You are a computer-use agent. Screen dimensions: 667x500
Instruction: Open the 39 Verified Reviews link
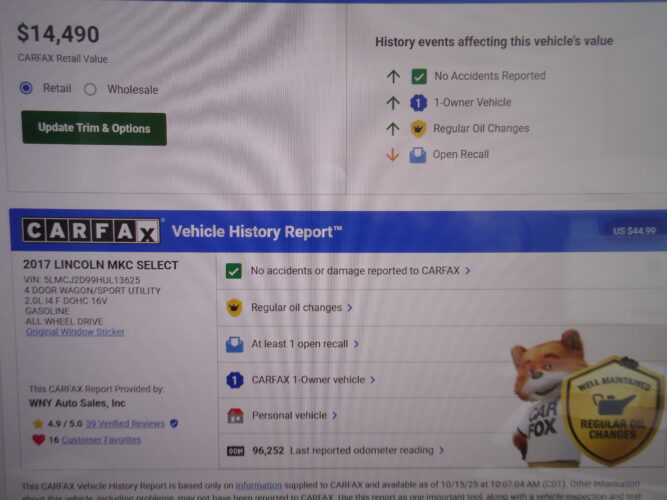click(x=125, y=423)
